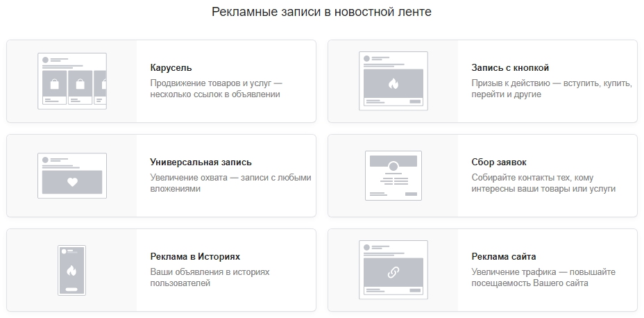The image size is (644, 318).
Task: Click the Карусель ad format illustration
Action: 72,81
